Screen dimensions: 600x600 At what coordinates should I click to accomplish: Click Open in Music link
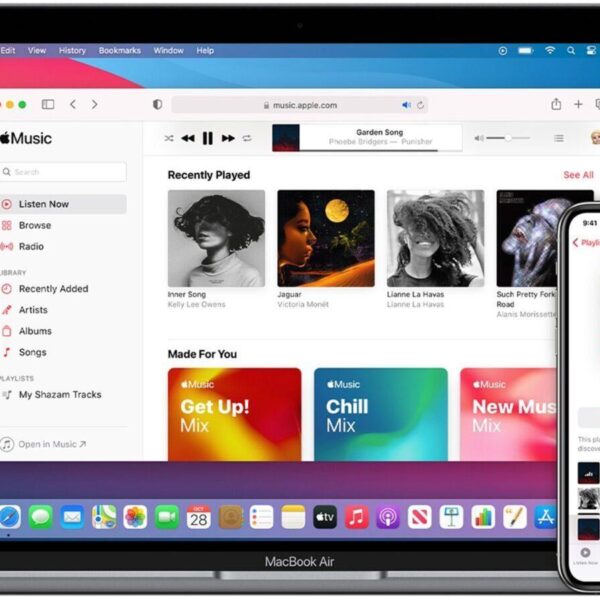click(x=44, y=444)
